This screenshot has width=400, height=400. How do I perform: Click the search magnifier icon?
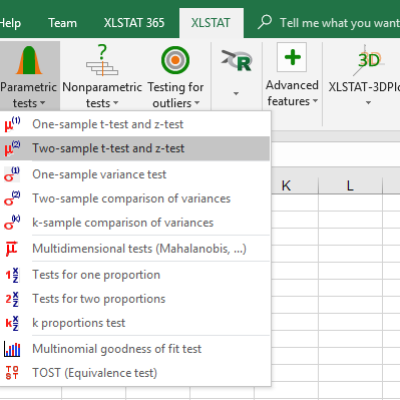265,22
